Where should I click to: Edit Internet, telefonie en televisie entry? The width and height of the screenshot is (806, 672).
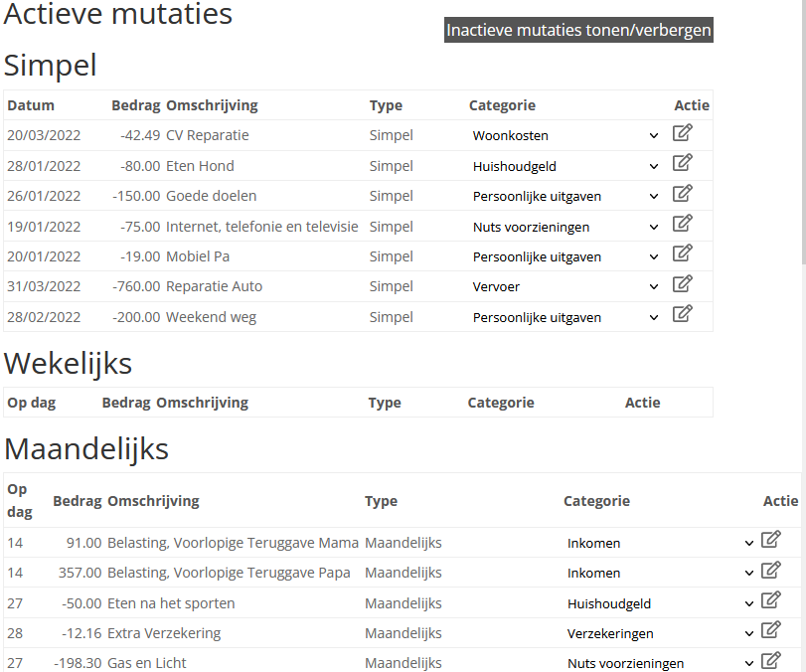click(682, 224)
